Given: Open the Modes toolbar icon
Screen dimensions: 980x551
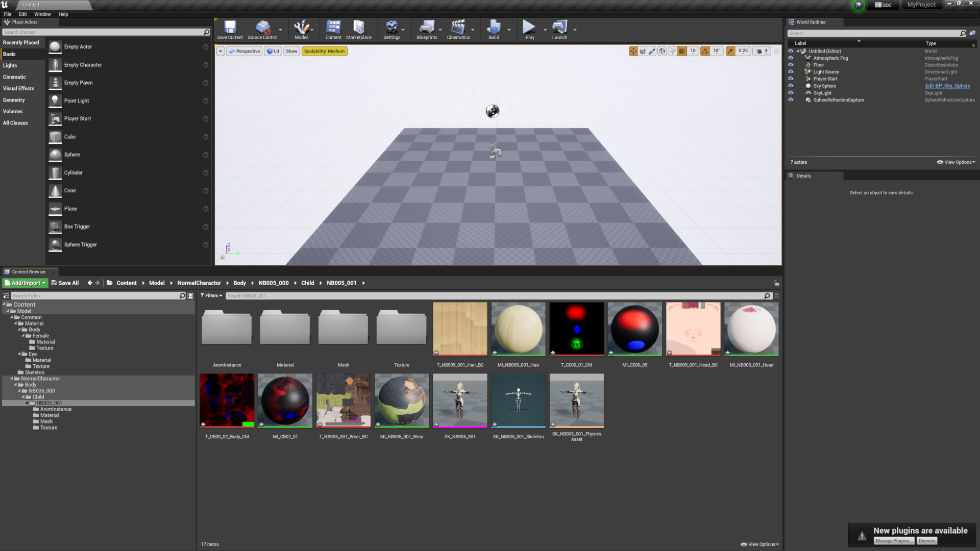Looking at the screenshot, I should pos(301,30).
